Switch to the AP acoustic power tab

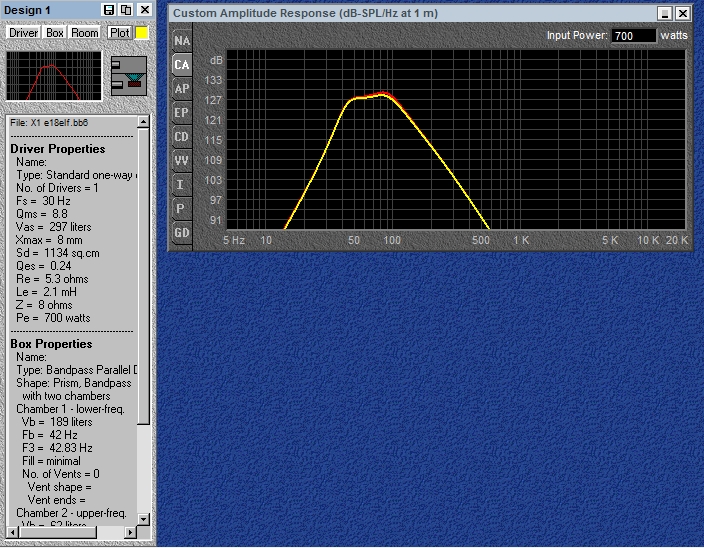click(182, 88)
